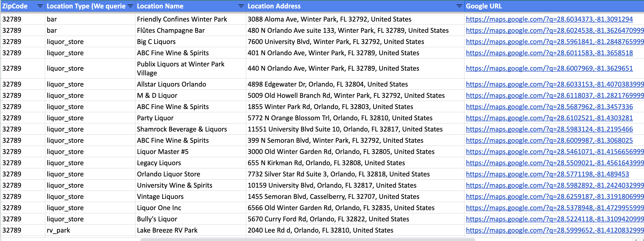Select the Allstar Liquors Orlando cell

(190, 84)
